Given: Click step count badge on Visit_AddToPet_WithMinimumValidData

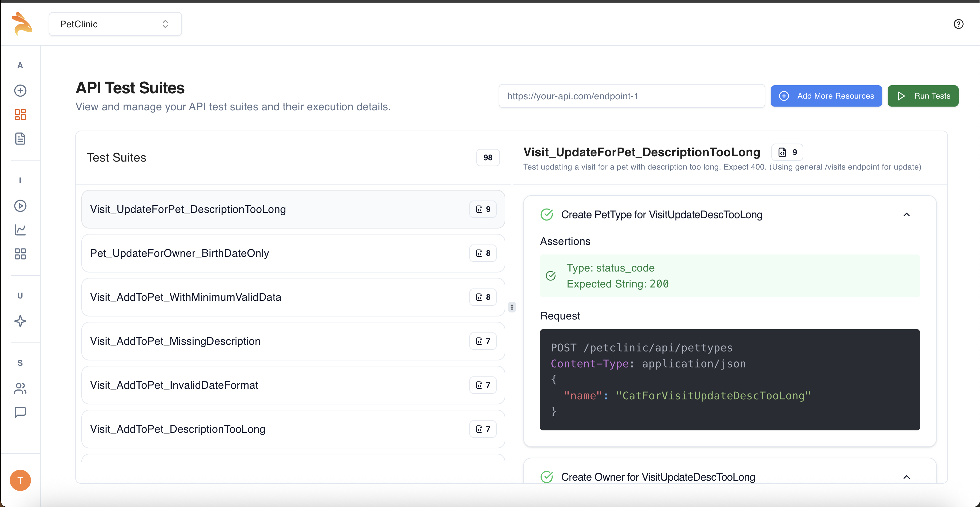Looking at the screenshot, I should 483,297.
